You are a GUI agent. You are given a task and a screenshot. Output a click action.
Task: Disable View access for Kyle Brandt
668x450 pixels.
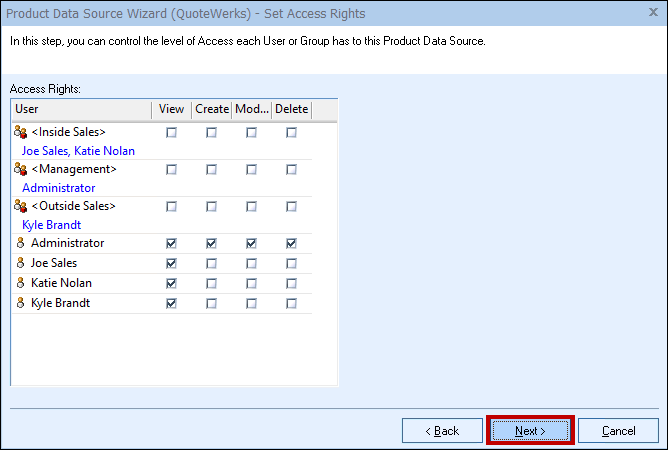(x=171, y=303)
